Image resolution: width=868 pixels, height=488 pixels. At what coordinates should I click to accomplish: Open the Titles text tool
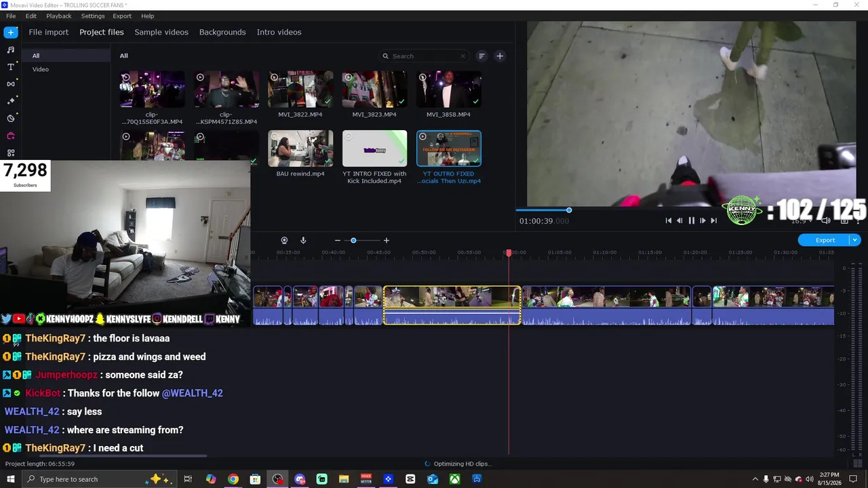point(11,67)
